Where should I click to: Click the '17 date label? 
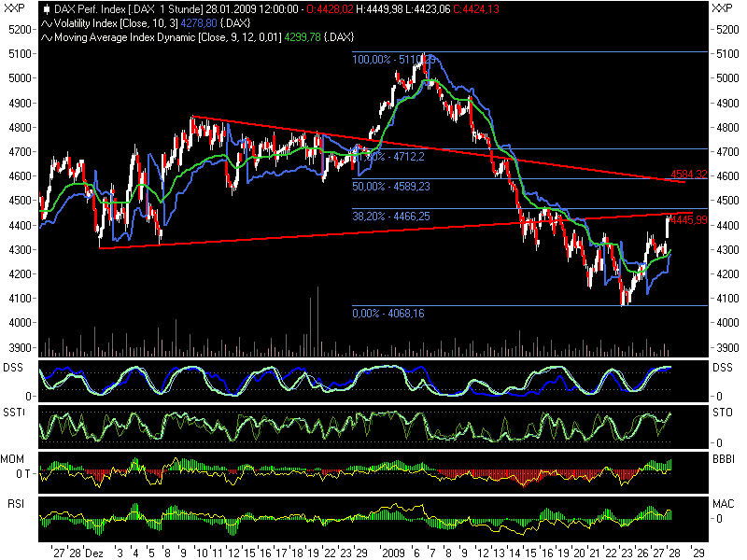[280, 553]
